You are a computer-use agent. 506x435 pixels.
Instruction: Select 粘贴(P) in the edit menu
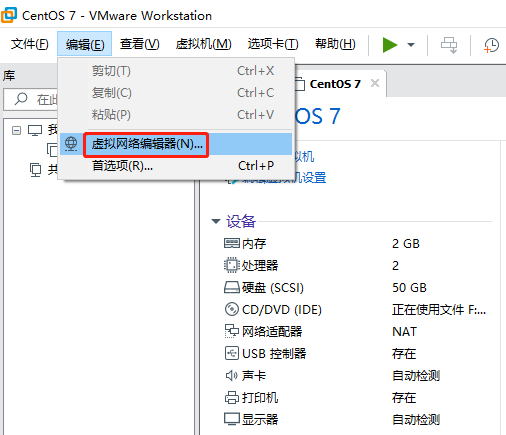click(176, 115)
